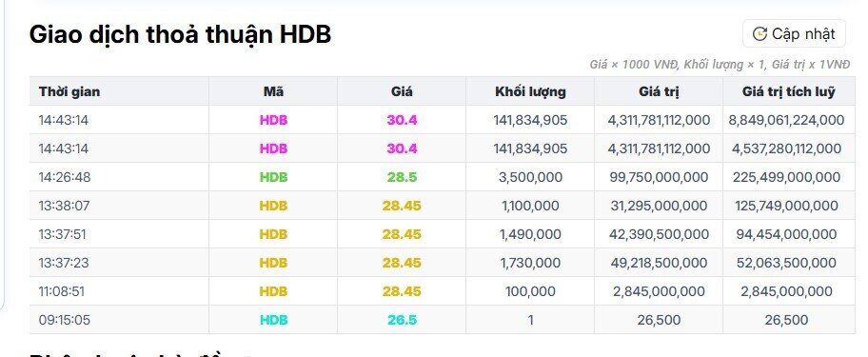Viewport: 868px width, 357px height.
Task: Click the time cell 13:37:23
Action: coord(63,263)
